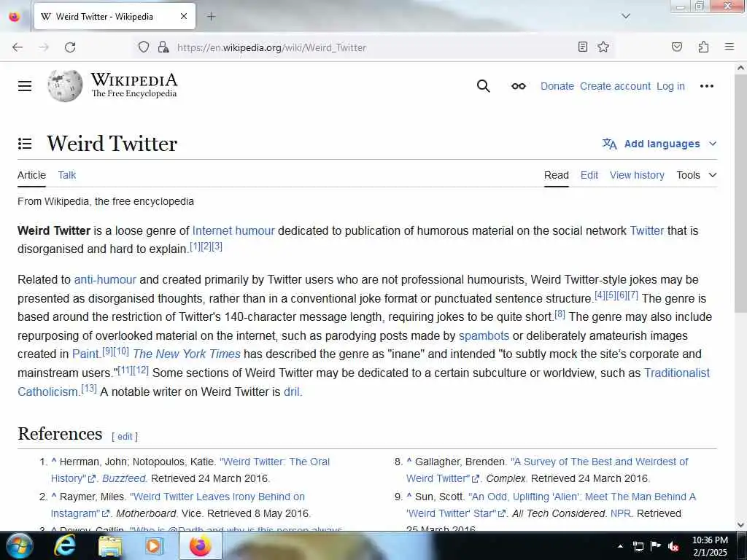Screen dimensions: 747x560
Task: Click the References edit link
Action: coord(125,437)
